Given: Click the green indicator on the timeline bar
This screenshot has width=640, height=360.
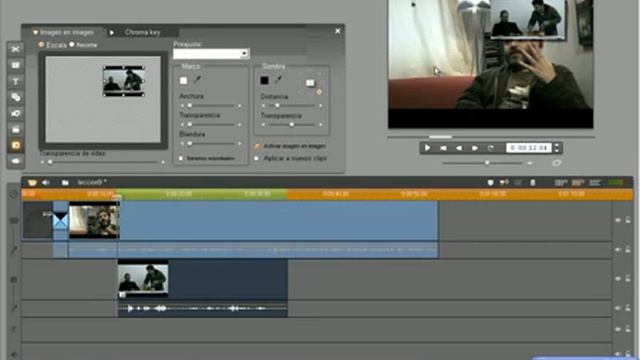Looking at the screenshot, I should [x=616, y=182].
